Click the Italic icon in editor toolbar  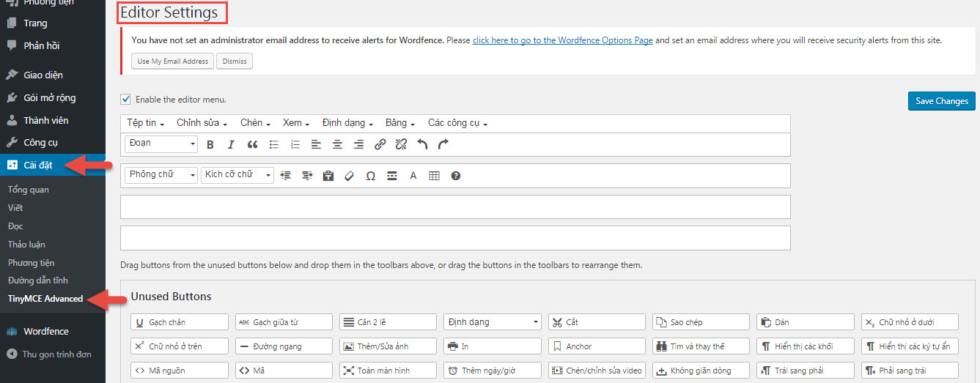click(x=231, y=145)
